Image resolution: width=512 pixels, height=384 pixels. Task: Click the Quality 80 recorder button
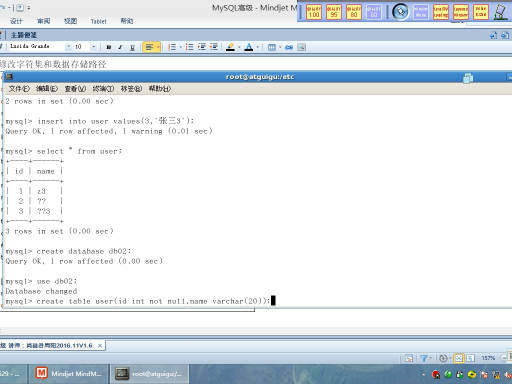354,12
